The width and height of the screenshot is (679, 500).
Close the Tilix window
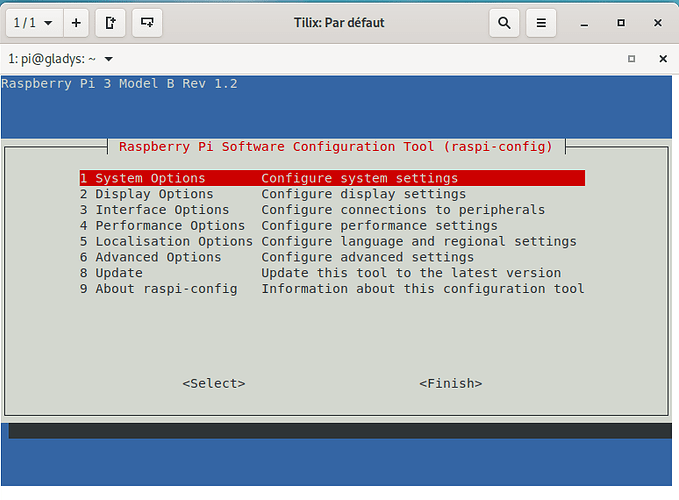click(658, 23)
